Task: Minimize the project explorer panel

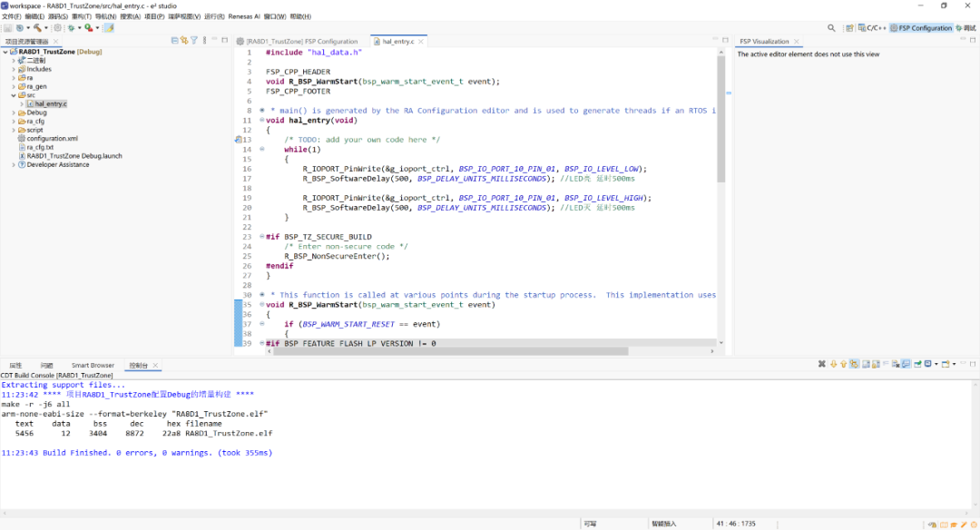Action: (x=214, y=39)
